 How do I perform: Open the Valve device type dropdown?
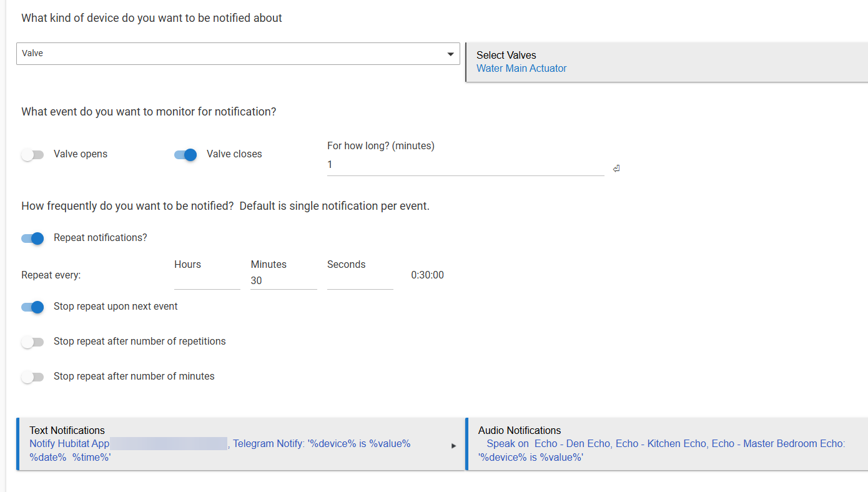pos(237,54)
